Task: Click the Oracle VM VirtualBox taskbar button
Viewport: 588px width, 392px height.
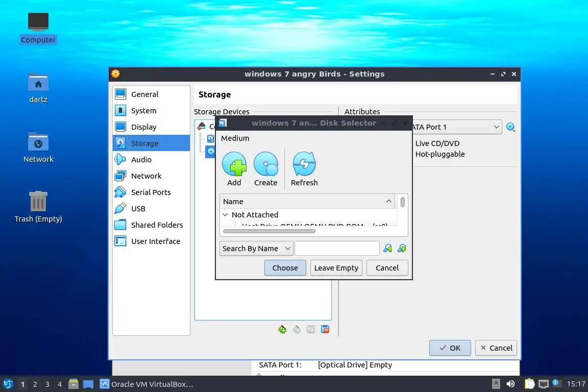Action: click(146, 384)
